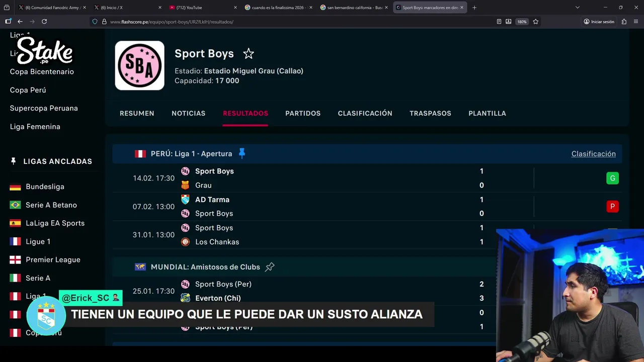Click the Sport Boys SBA club logo
This screenshot has height=362, width=644.
tap(139, 65)
